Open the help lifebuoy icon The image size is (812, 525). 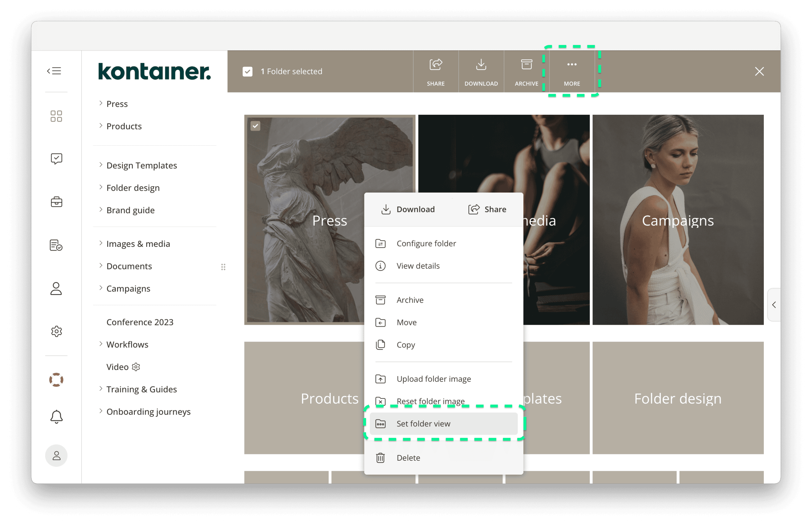[56, 380]
